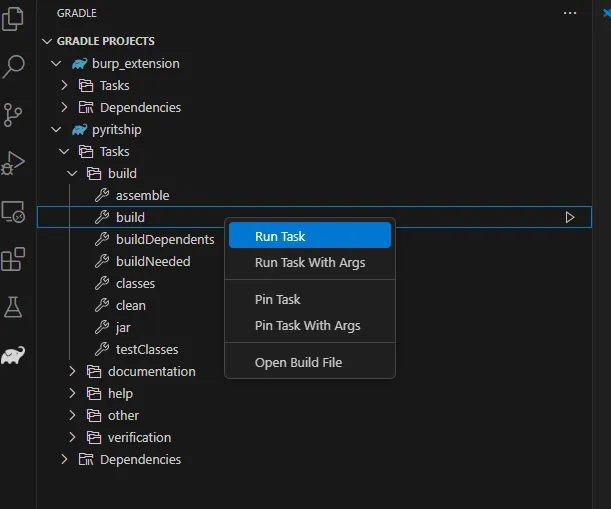Choose Pin Task With Args
This screenshot has height=509, width=611.
coord(310,325)
